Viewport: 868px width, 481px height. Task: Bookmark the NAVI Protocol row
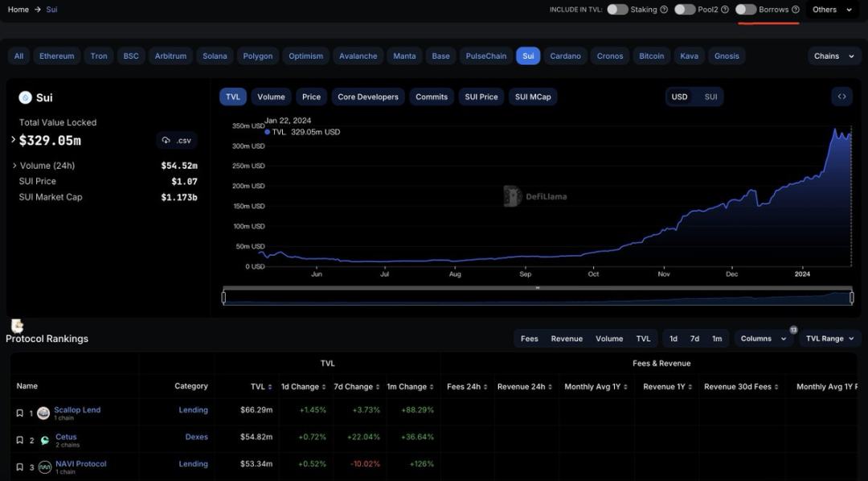coord(19,467)
